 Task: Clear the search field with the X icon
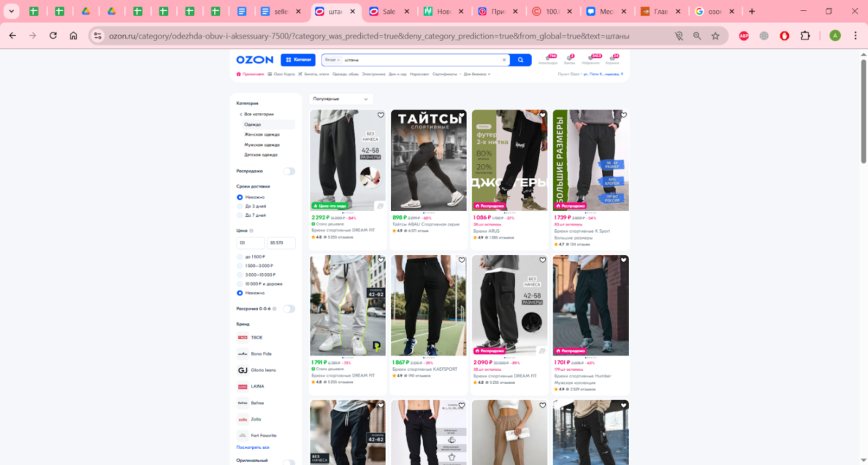[504, 60]
